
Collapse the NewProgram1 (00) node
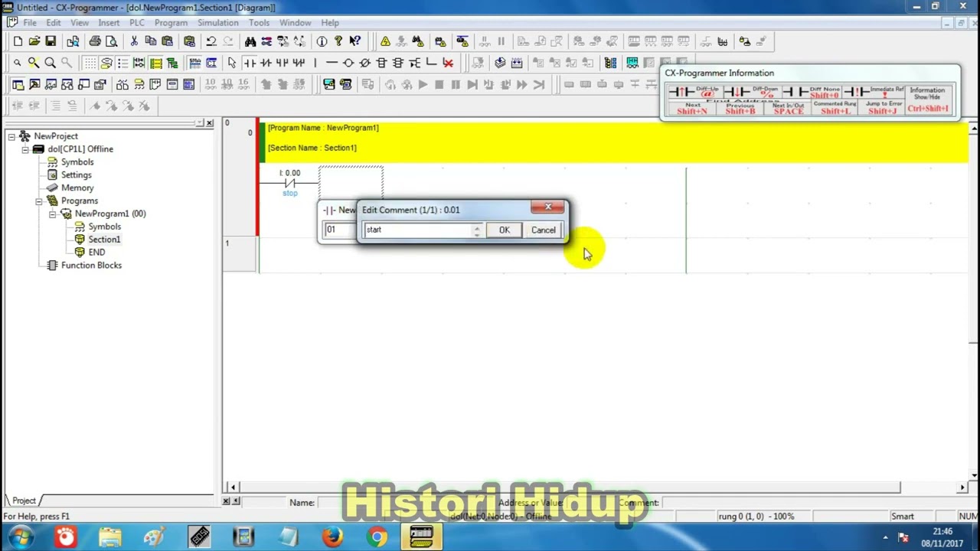point(53,214)
